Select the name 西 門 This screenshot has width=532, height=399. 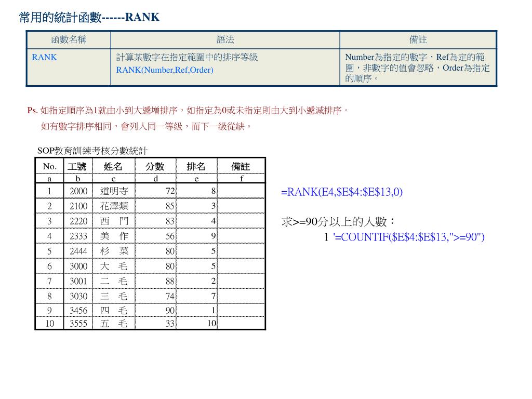click(114, 221)
